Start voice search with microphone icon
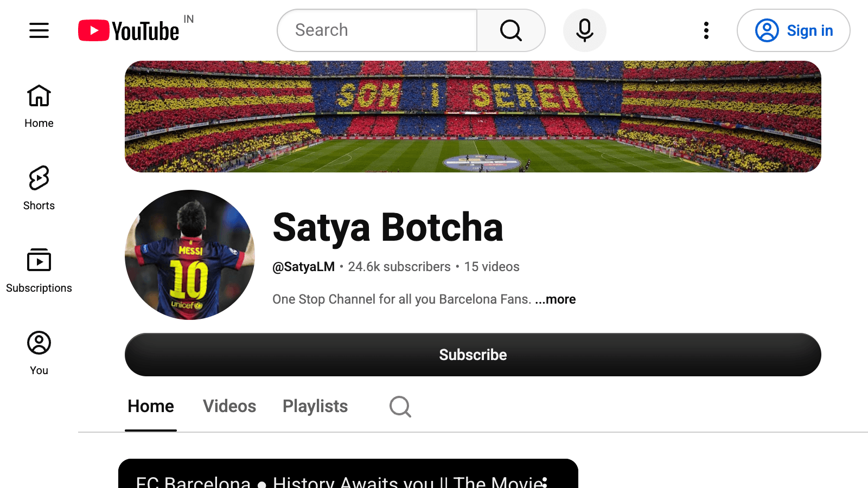Image resolution: width=868 pixels, height=488 pixels. pos(584,30)
